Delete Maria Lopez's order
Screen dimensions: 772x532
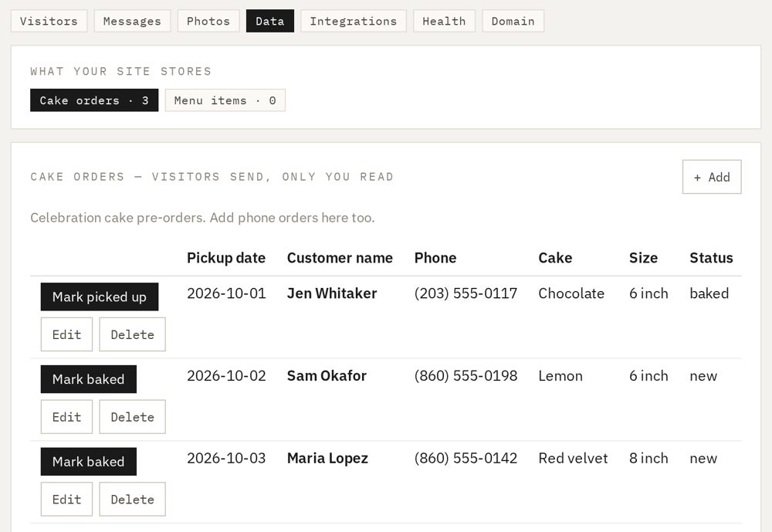133,500
